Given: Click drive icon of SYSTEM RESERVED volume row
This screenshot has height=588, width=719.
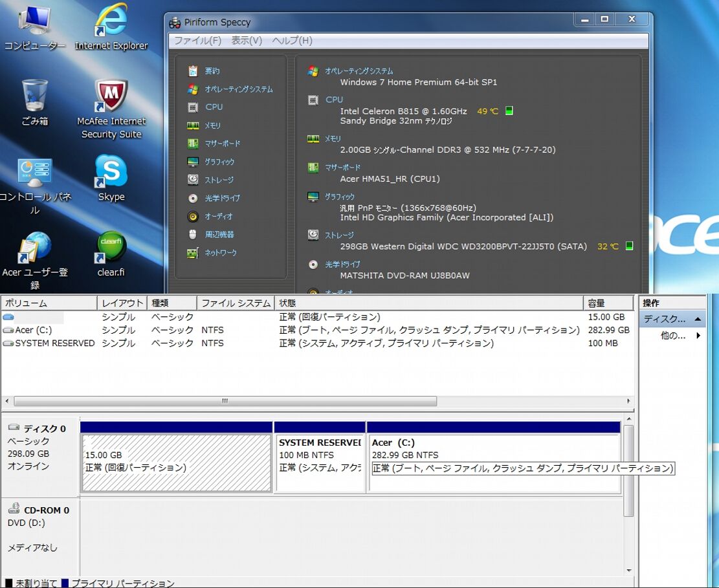Looking at the screenshot, I should (8, 343).
